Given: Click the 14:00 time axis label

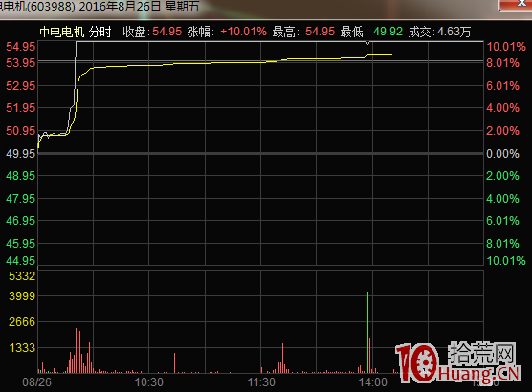Looking at the screenshot, I should [x=373, y=382].
